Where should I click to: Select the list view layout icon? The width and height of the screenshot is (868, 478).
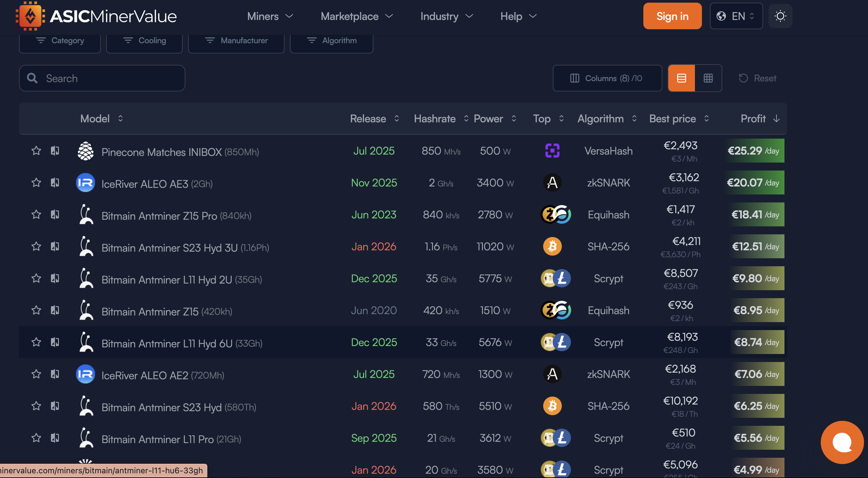(681, 78)
